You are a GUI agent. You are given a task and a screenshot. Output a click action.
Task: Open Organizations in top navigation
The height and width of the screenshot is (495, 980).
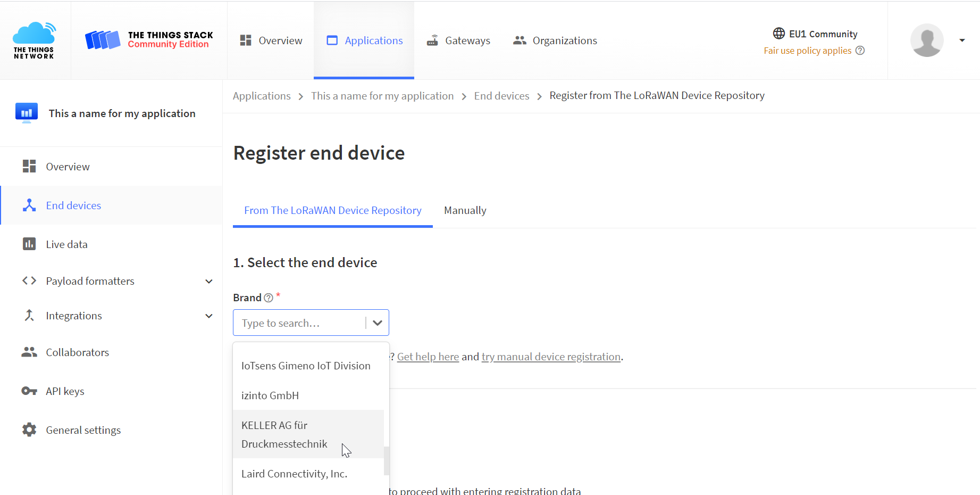point(555,40)
